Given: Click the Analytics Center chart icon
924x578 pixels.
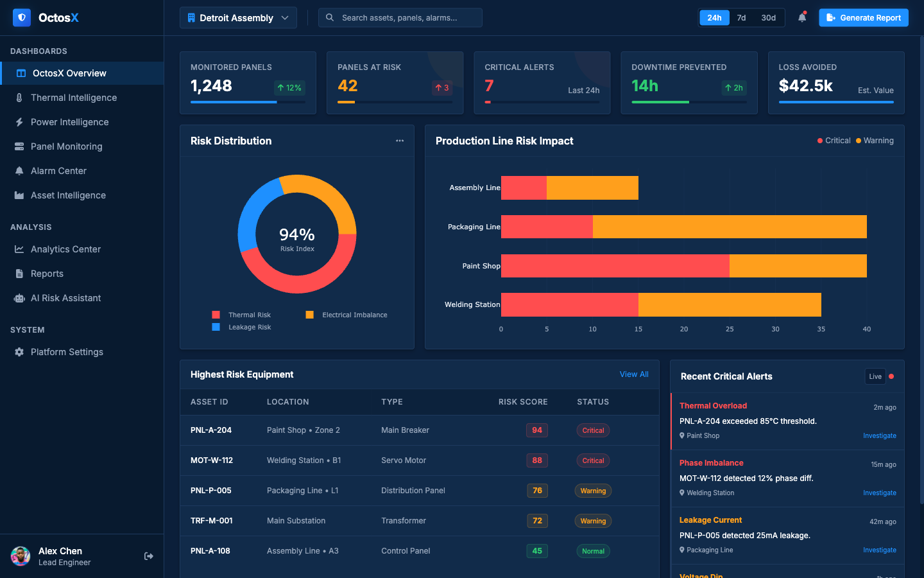Looking at the screenshot, I should click(19, 249).
